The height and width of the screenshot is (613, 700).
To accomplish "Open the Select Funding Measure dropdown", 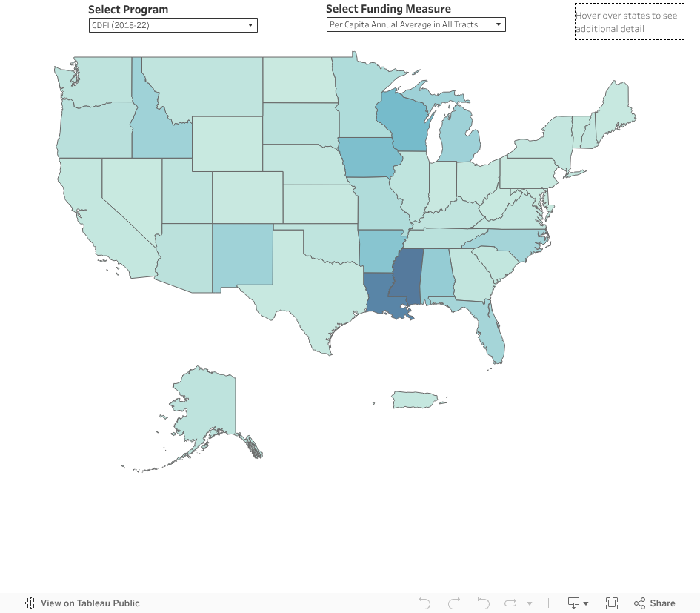I will click(x=416, y=24).
